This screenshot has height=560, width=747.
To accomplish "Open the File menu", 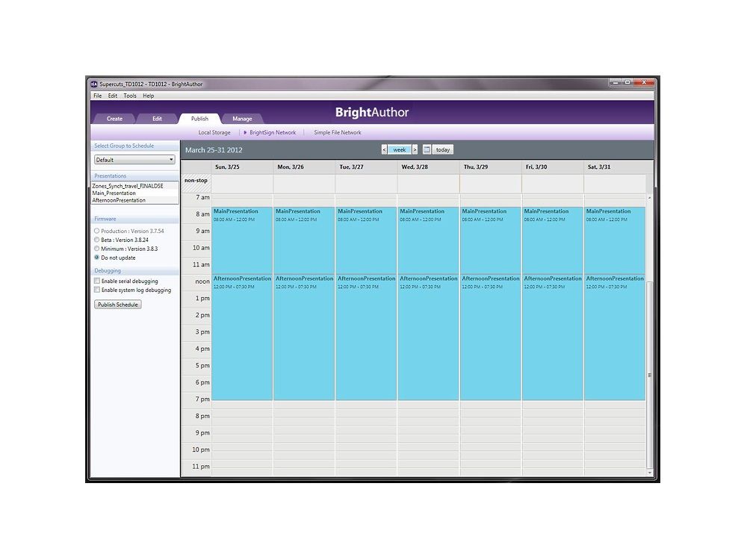I will (98, 96).
